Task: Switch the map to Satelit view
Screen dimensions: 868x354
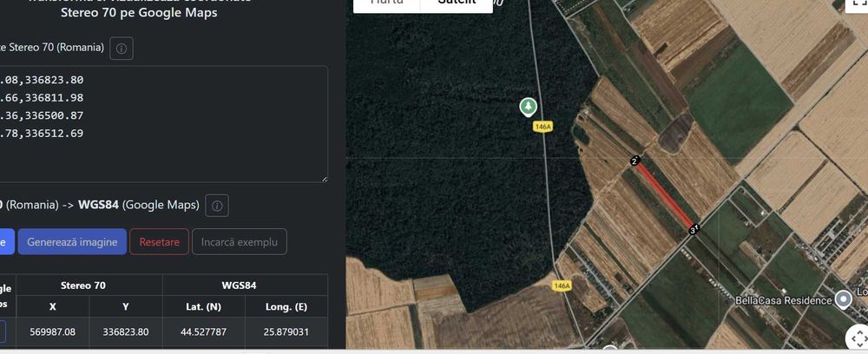Action: pyautogui.click(x=457, y=3)
